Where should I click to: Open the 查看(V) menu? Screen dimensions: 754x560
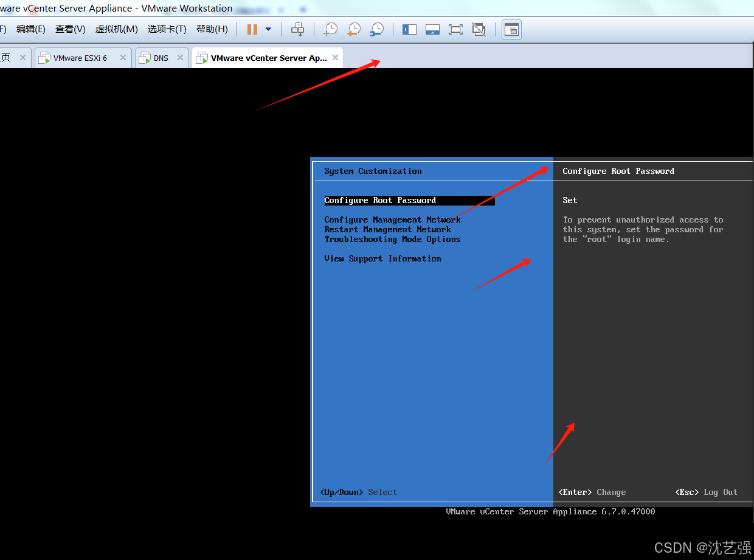71,29
